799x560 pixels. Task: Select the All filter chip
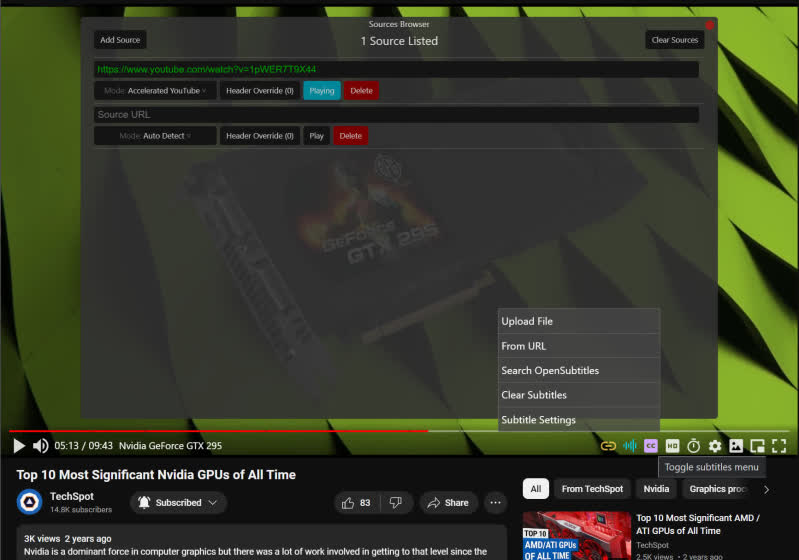click(536, 489)
